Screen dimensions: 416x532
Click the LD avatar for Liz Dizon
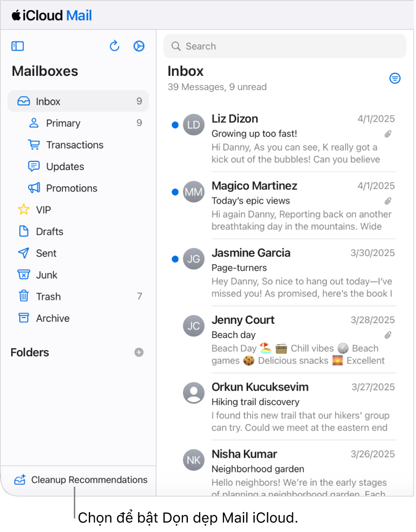pos(193,125)
